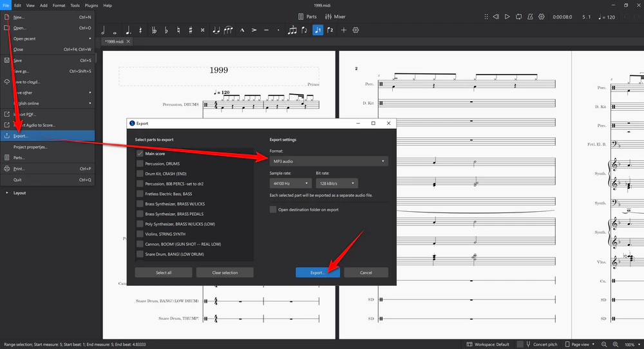
Task: Flip note direction
Action: pyautogui.click(x=305, y=30)
